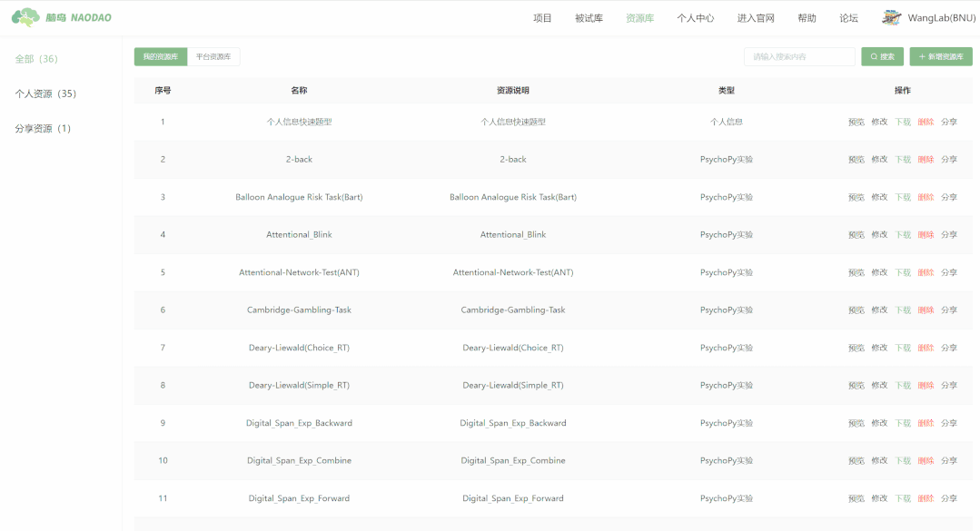This screenshot has height=531, width=980.
Task: Modify the Deary-Liewald(Choice_RT) resource
Action: (879, 348)
